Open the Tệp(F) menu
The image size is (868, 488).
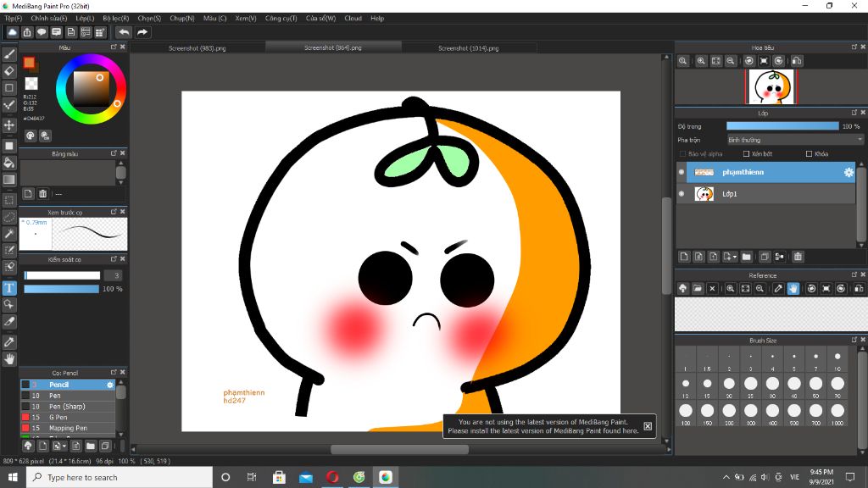tap(14, 19)
